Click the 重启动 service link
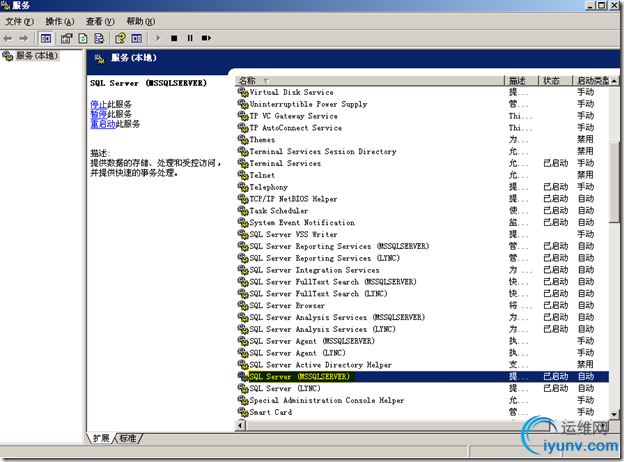This screenshot has width=624, height=462. click(x=103, y=124)
